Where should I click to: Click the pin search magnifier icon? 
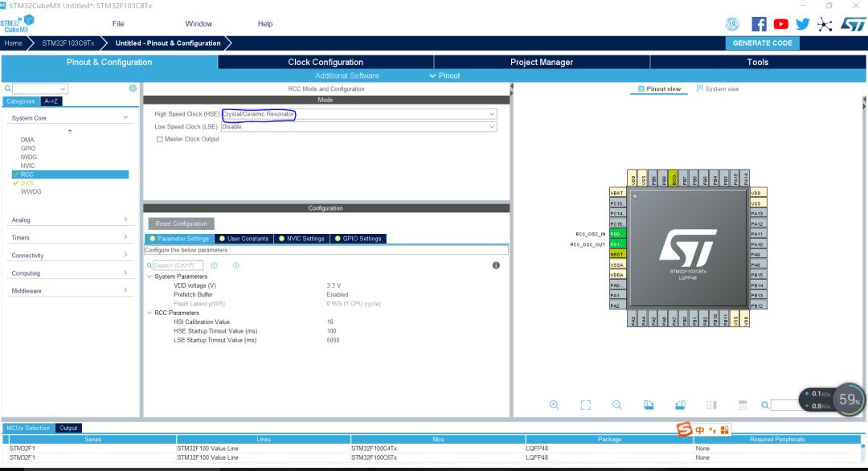click(x=765, y=405)
